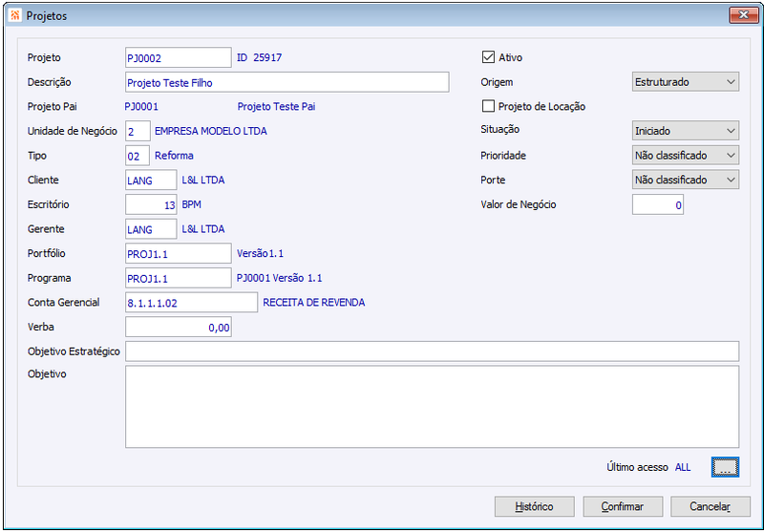
Task: Click the RECEITA DE REVENDA text
Action: point(314,302)
